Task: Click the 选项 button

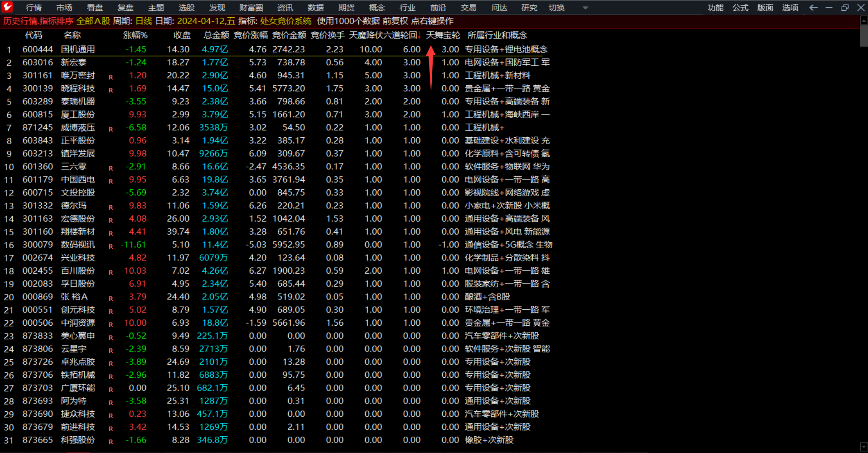Action: click(x=791, y=8)
